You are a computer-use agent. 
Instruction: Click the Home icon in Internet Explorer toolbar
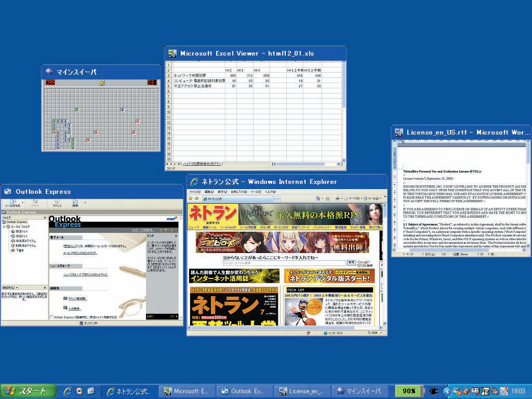pyautogui.click(x=318, y=198)
